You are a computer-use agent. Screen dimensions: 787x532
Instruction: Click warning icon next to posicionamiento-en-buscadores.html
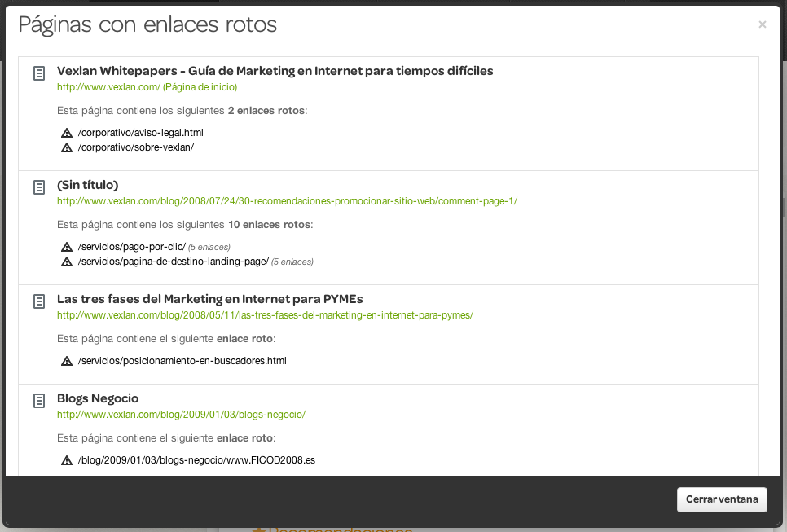click(x=67, y=361)
